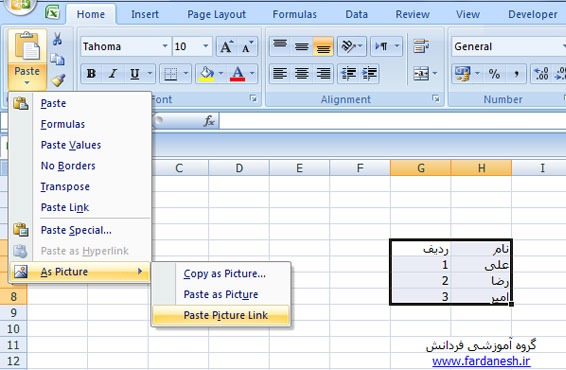566x370 pixels.
Task: Click the Accounting Number Format icon
Action: [463, 74]
